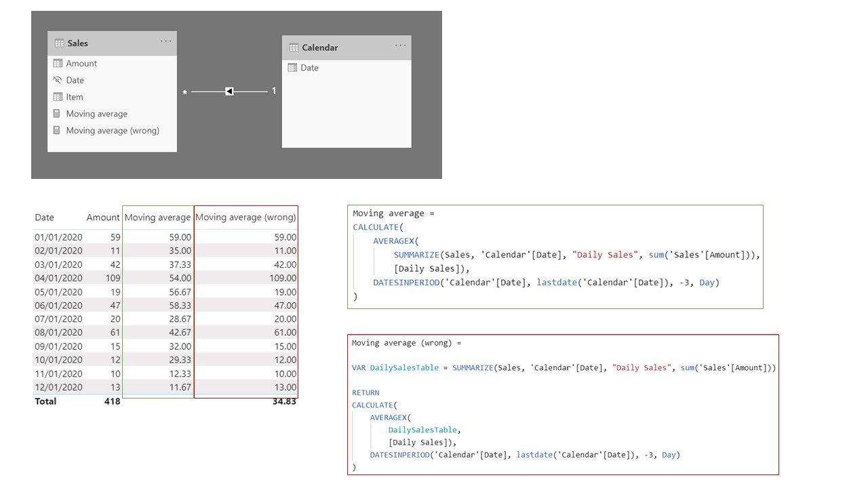Click the one-side '1' of the relationship
868x488 pixels.
tap(274, 90)
